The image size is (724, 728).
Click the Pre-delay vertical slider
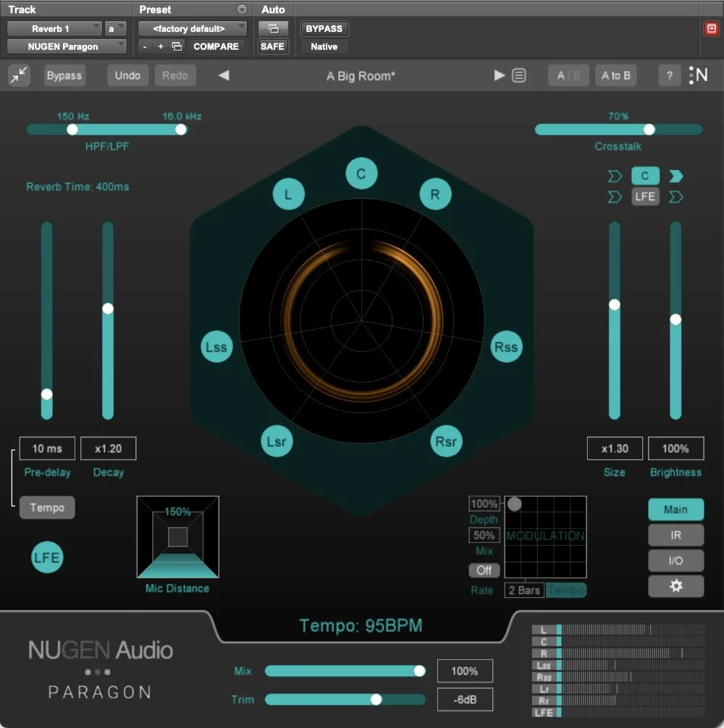pos(46,321)
